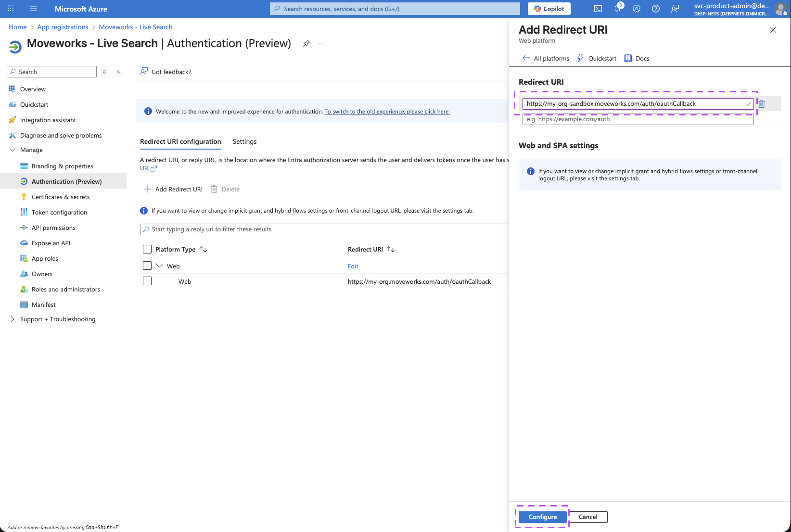Launch Cloud Shell from top bar
Image resolution: width=791 pixels, height=532 pixels.
click(598, 9)
